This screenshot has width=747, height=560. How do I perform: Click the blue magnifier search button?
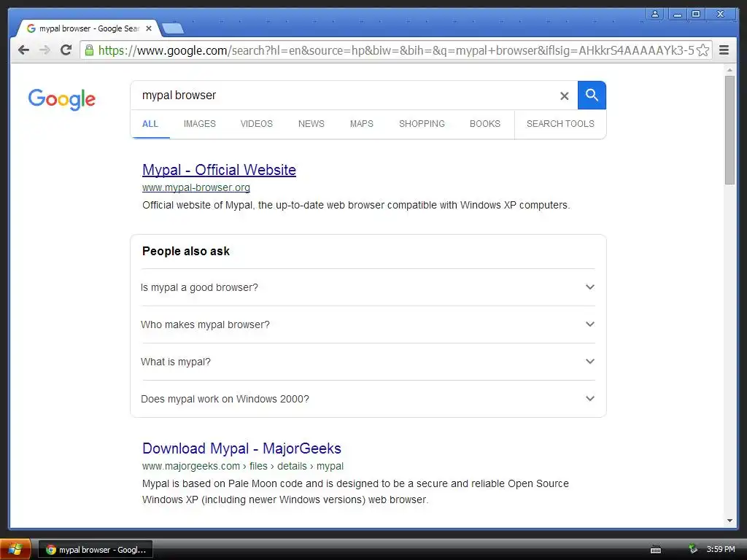pyautogui.click(x=592, y=96)
